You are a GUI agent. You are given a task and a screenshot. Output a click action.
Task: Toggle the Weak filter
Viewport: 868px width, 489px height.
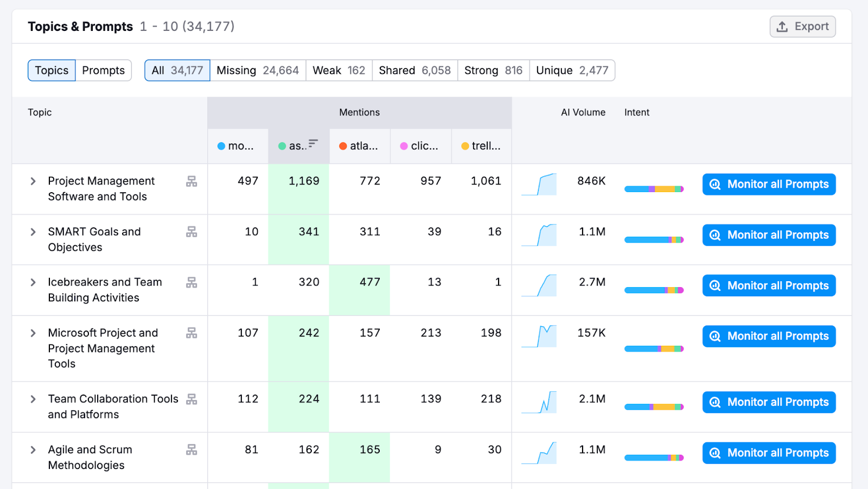(339, 70)
